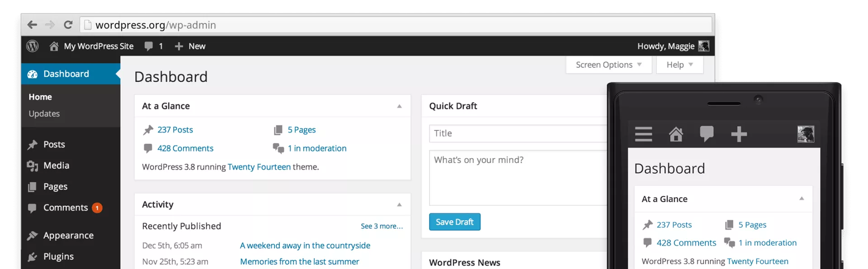Open the Updates submenu item
Screen dimensions: 868x269
coord(44,114)
